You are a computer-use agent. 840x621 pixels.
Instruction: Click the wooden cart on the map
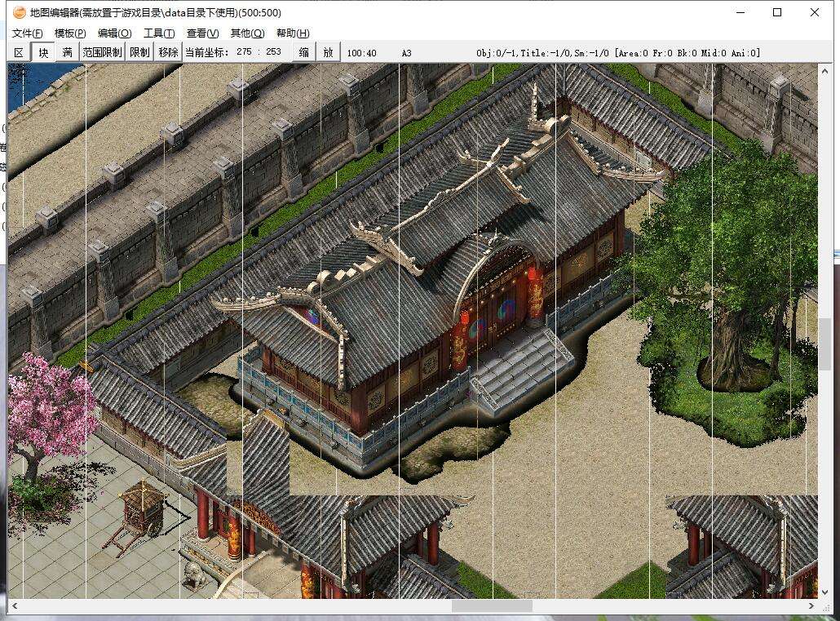[x=140, y=516]
